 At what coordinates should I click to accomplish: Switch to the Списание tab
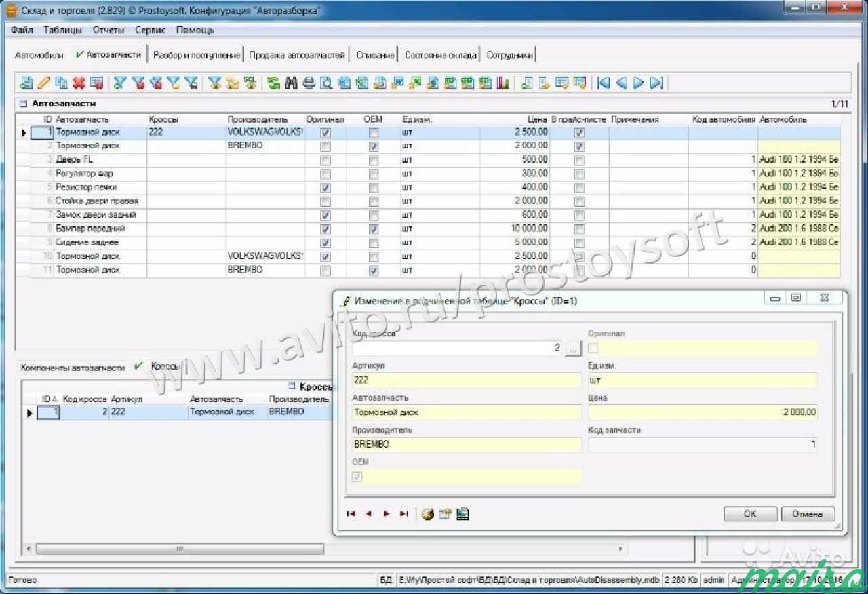pos(375,56)
